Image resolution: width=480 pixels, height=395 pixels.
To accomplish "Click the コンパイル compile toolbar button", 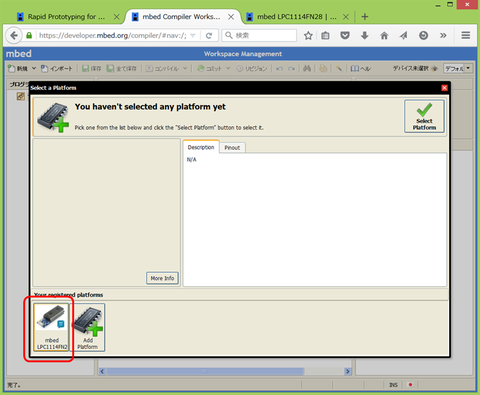I will pos(162,68).
